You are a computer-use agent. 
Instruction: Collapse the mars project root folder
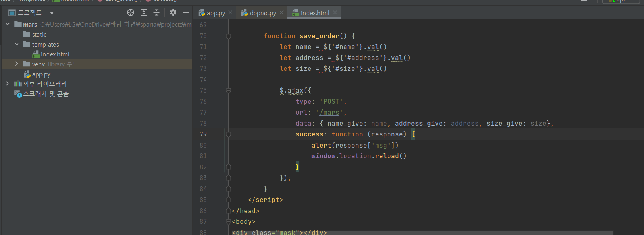coord(8,24)
